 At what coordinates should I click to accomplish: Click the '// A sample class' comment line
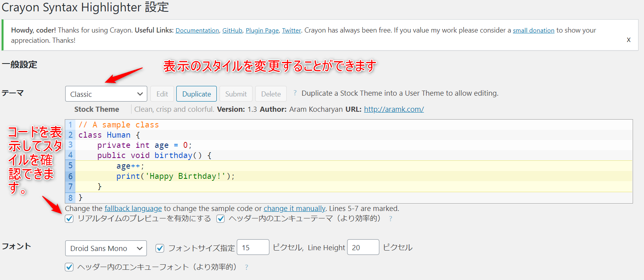119,125
